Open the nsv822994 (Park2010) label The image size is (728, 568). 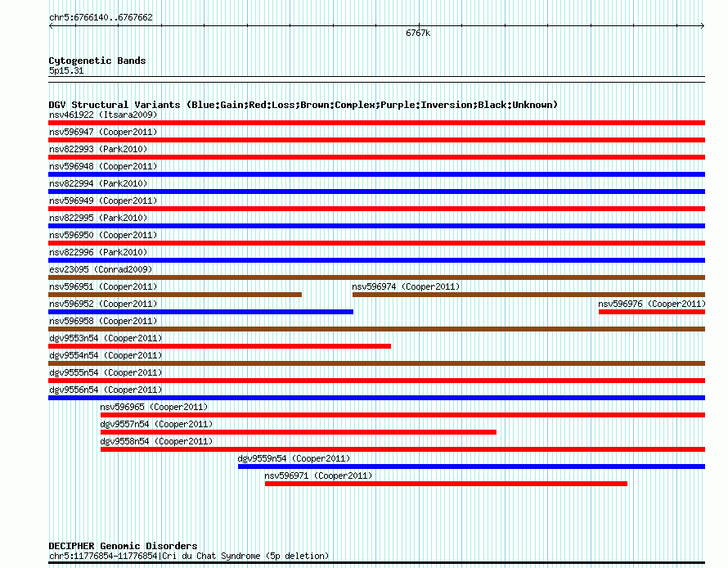pos(98,183)
